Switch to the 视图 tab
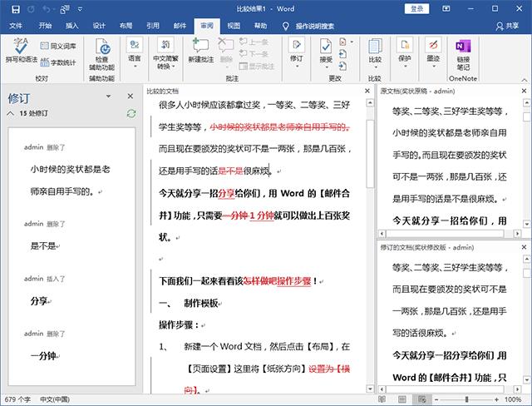This screenshot has height=406, width=532. (x=234, y=26)
